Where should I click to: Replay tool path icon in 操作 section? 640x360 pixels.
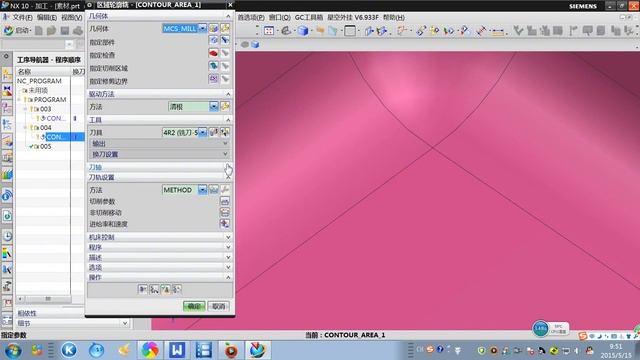154,289
